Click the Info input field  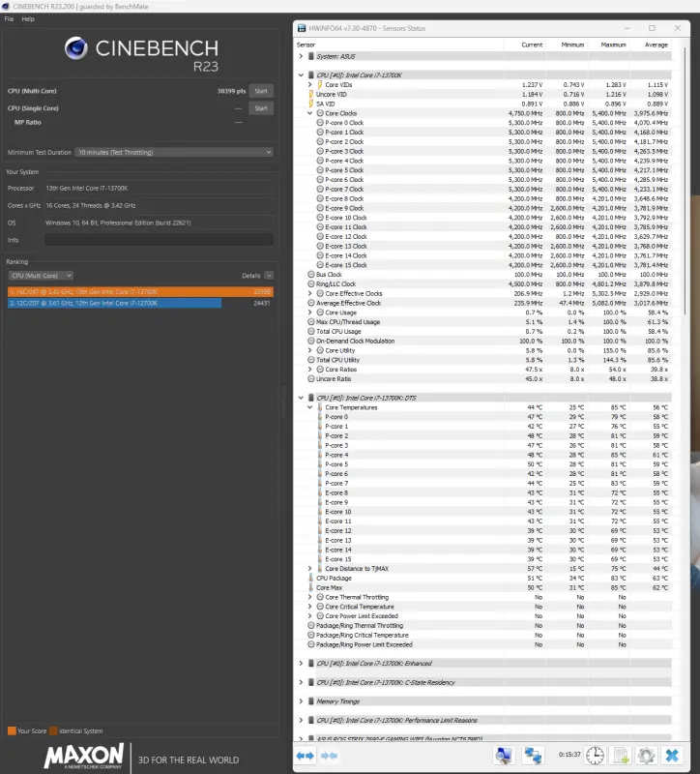(x=159, y=240)
